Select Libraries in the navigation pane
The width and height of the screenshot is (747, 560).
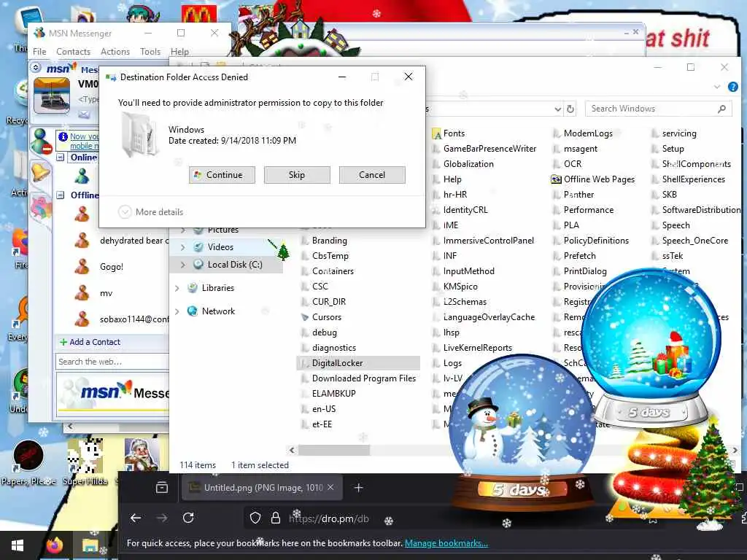pos(217,288)
